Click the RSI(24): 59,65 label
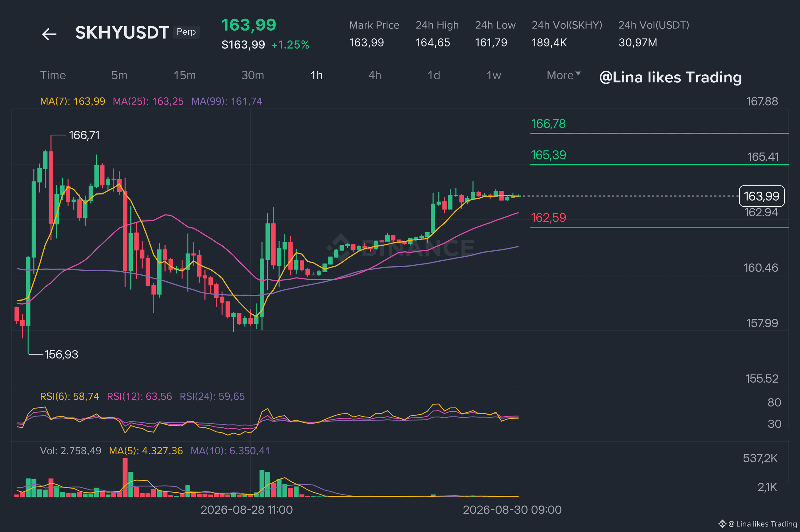This screenshot has width=800, height=532. pyautogui.click(x=212, y=396)
